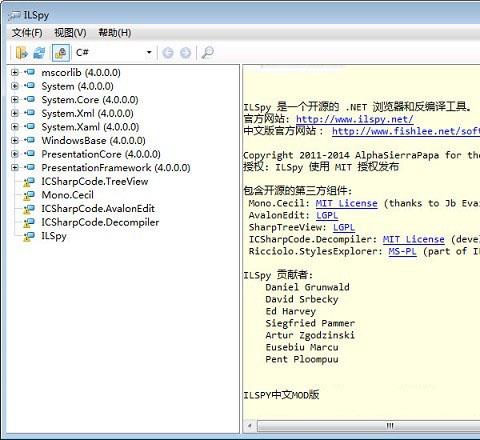
Task: Expand the PresentationFramework node
Action: pyautogui.click(x=15, y=167)
